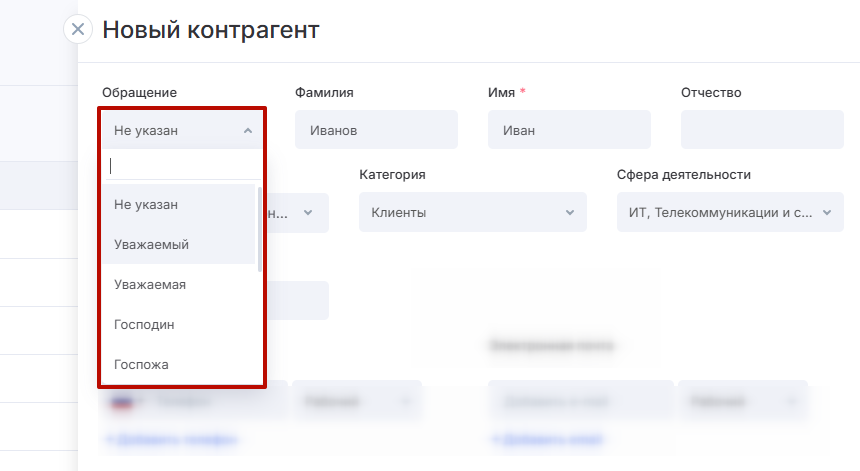
Task: Select Господин in the Обращение list
Action: coord(145,324)
